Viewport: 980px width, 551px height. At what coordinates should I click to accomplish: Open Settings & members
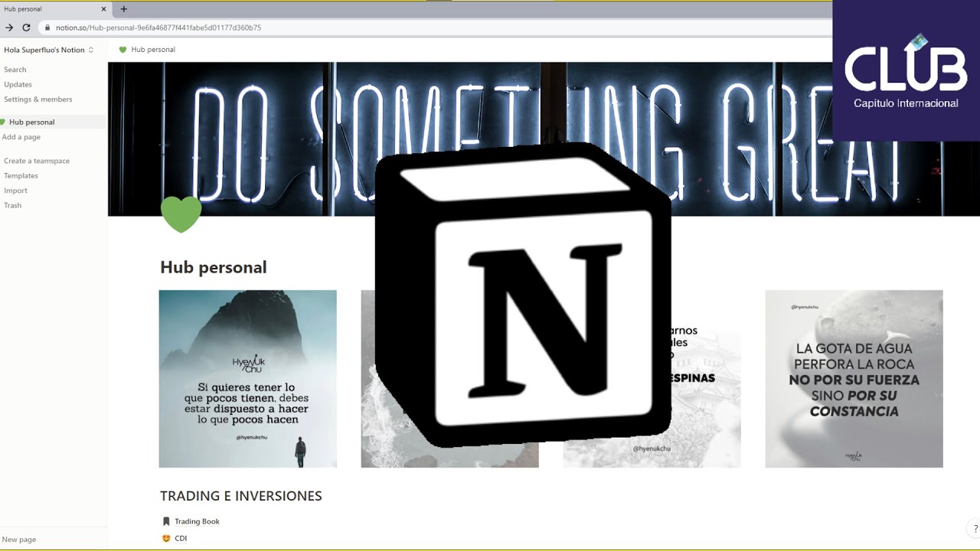38,99
